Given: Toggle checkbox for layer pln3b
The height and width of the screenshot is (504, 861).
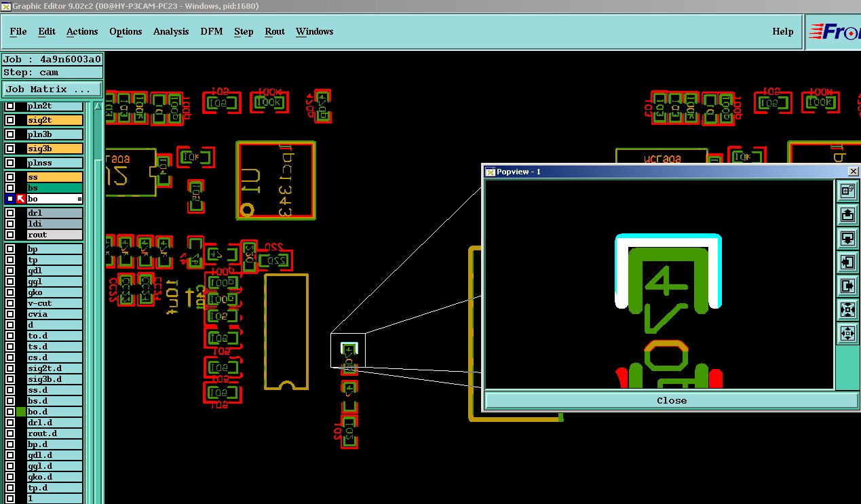Looking at the screenshot, I should [10, 134].
